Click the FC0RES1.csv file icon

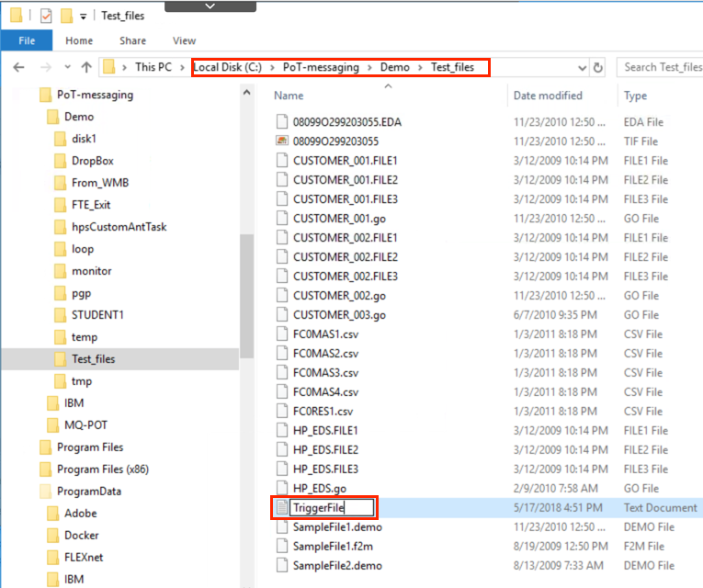(x=281, y=411)
